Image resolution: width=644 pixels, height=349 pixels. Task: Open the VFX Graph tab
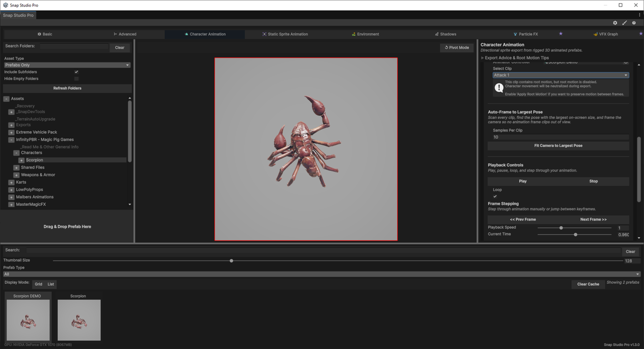pyautogui.click(x=605, y=34)
